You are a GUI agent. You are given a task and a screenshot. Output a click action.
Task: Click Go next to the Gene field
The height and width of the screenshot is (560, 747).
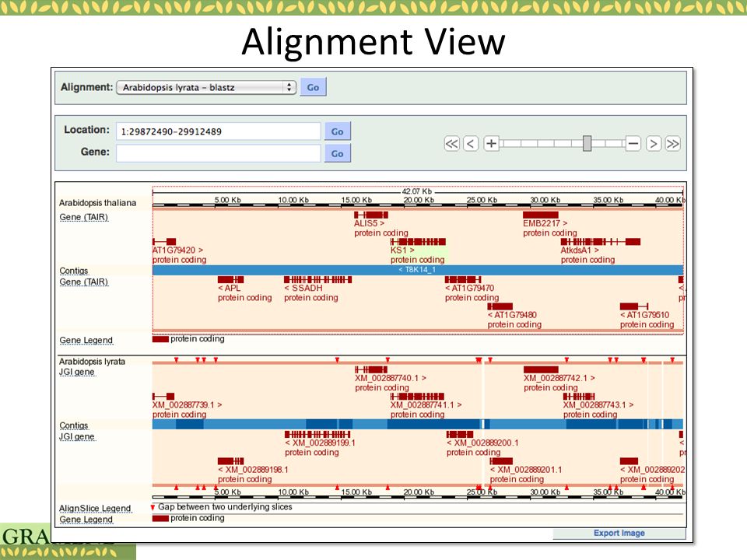337,153
